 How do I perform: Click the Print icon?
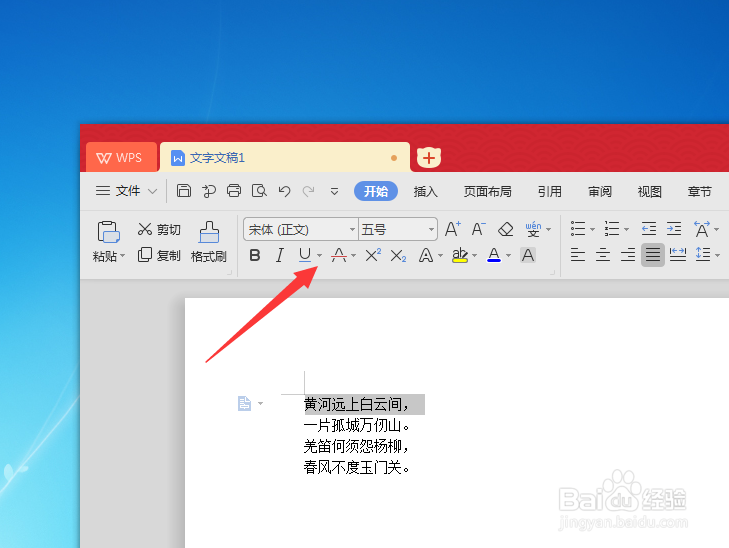[234, 191]
